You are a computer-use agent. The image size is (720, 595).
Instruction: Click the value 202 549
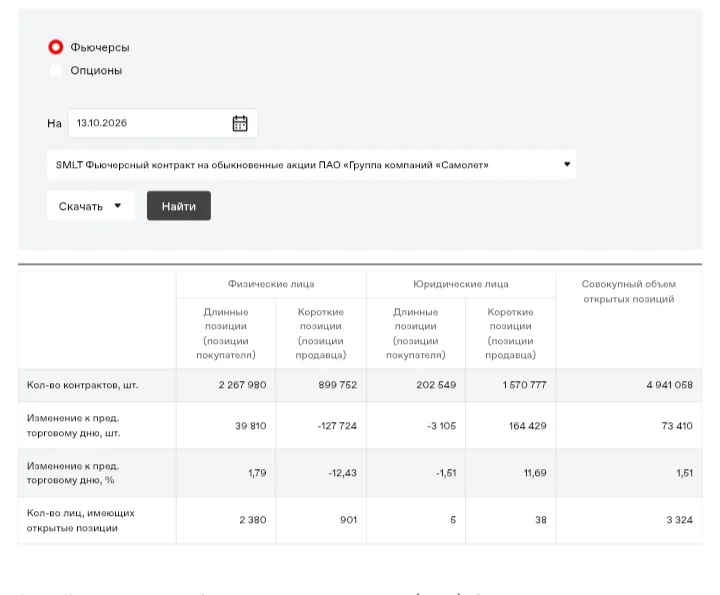(436, 385)
